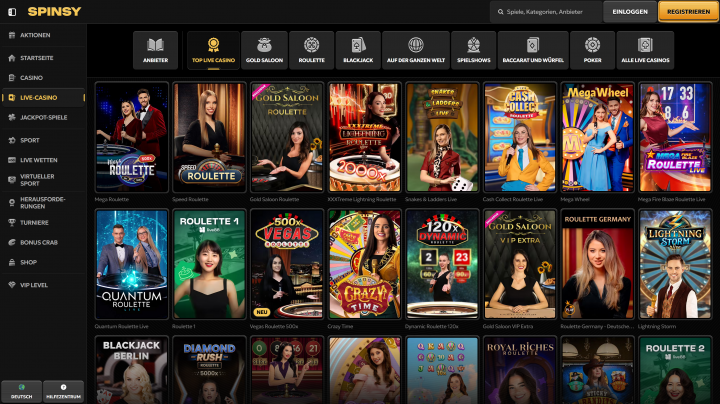Change language via Deutsch button
This screenshot has height=404, width=720.
(x=22, y=391)
